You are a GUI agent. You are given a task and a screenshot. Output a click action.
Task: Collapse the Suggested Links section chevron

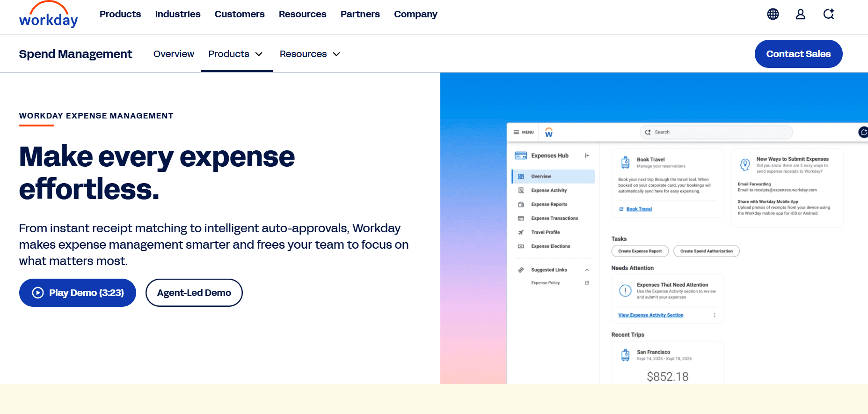(x=587, y=270)
